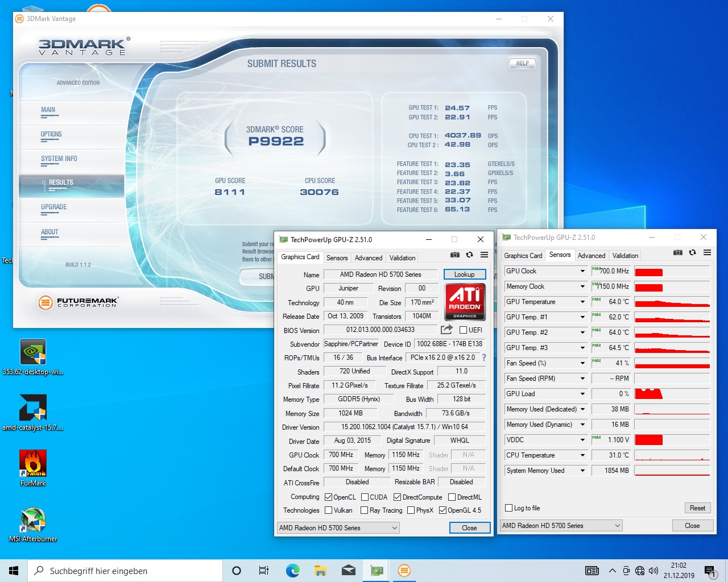Open the VDDC sensor dropdown
The height and width of the screenshot is (582, 728).
[582, 440]
